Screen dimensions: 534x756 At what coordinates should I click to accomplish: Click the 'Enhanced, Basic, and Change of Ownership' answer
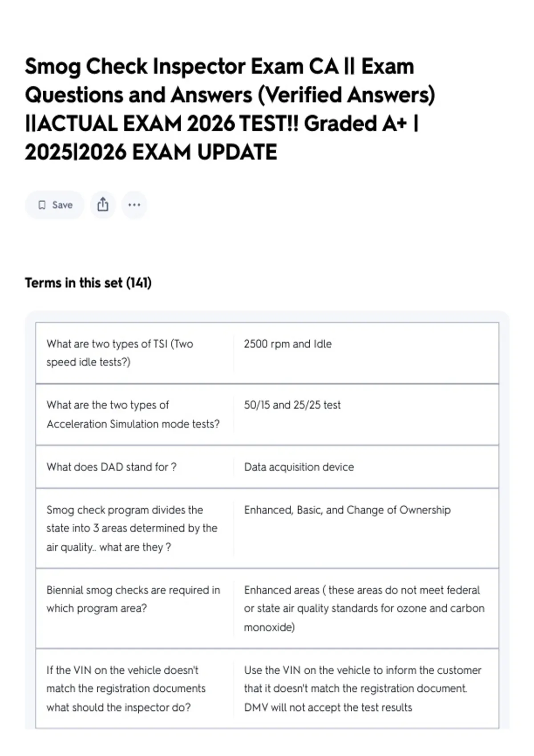[x=347, y=510]
